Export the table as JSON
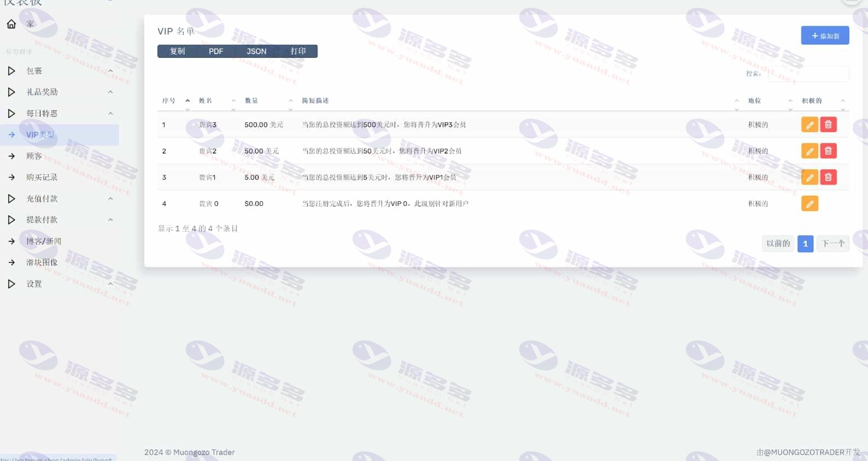Image resolution: width=868 pixels, height=461 pixels. [256, 51]
